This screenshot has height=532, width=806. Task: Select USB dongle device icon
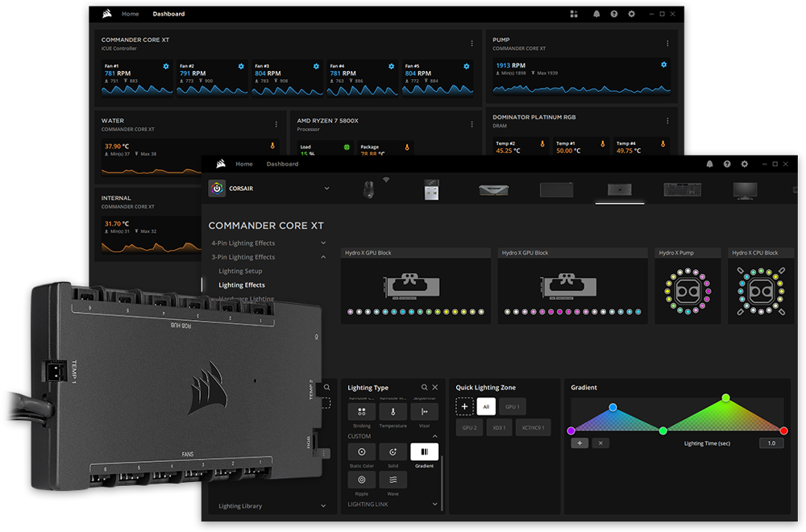tap(431, 189)
